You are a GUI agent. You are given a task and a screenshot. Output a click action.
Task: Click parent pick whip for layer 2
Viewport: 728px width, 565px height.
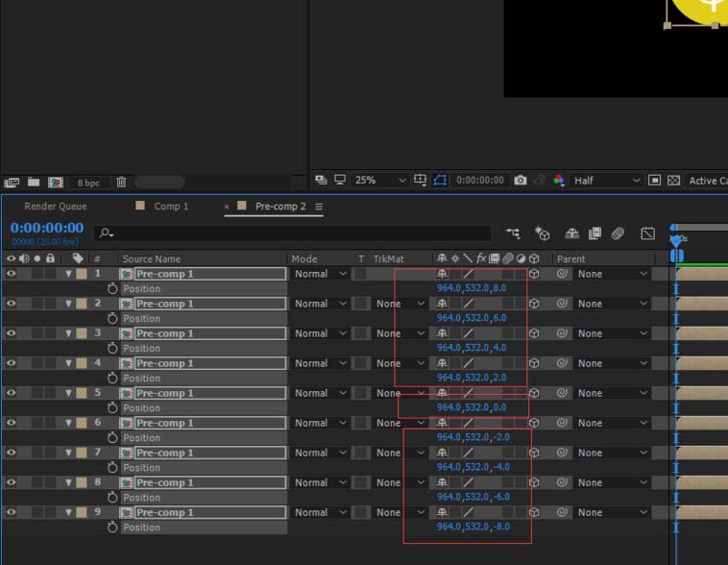562,304
